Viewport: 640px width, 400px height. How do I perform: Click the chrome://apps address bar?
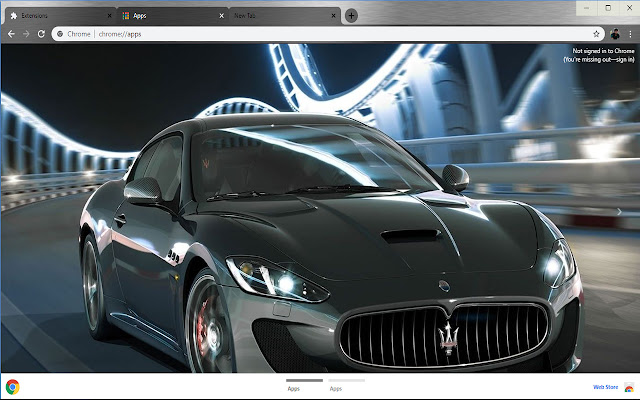(328, 34)
